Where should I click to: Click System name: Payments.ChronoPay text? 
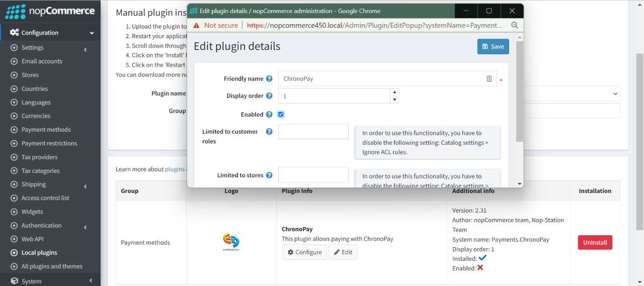pyautogui.click(x=501, y=240)
